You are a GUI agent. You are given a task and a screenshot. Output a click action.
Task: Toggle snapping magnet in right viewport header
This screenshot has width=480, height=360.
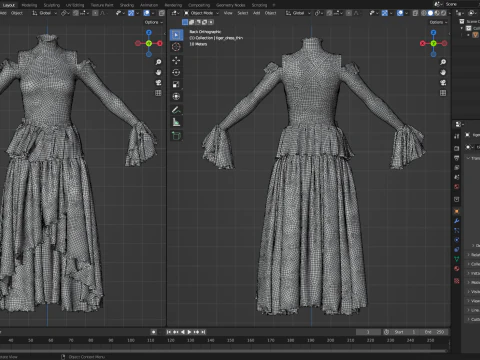point(329,13)
